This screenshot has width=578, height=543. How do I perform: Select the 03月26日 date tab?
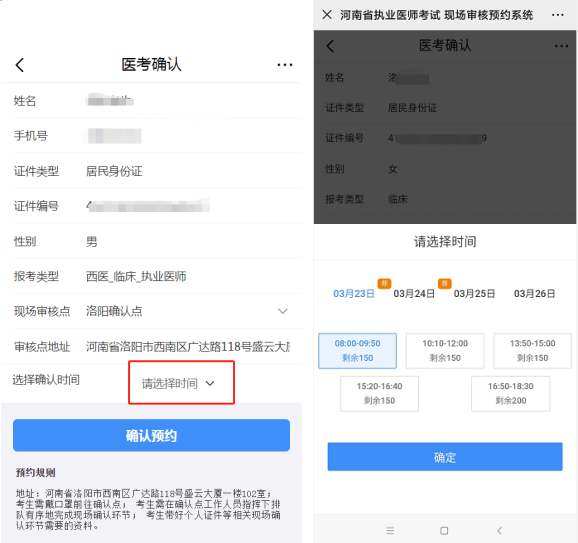pyautogui.click(x=535, y=293)
